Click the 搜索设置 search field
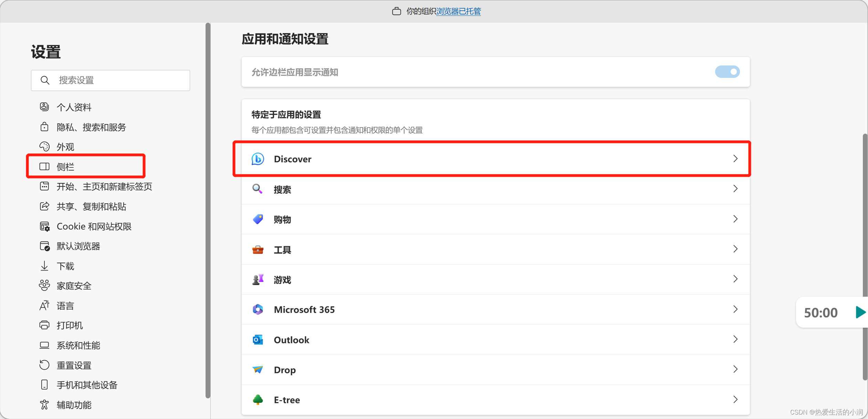This screenshot has width=868, height=419. pyautogui.click(x=111, y=80)
